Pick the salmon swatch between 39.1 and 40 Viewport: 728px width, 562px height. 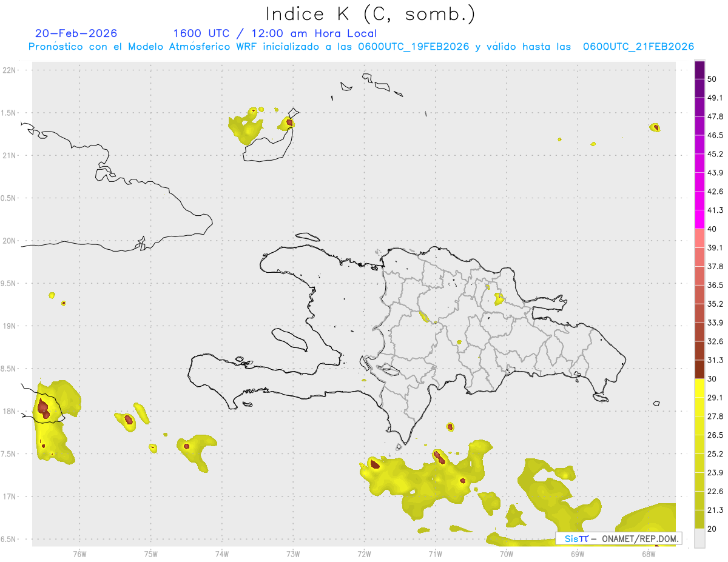(700, 239)
